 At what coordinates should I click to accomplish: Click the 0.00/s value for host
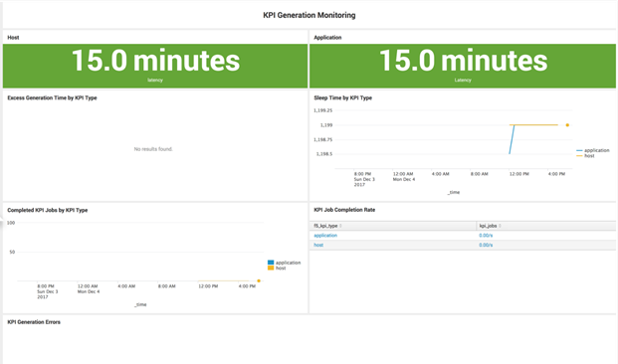point(486,245)
